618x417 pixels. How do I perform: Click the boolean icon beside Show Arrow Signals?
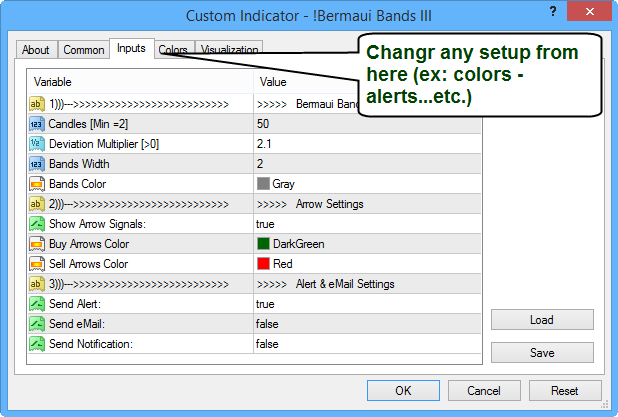[x=37, y=224]
